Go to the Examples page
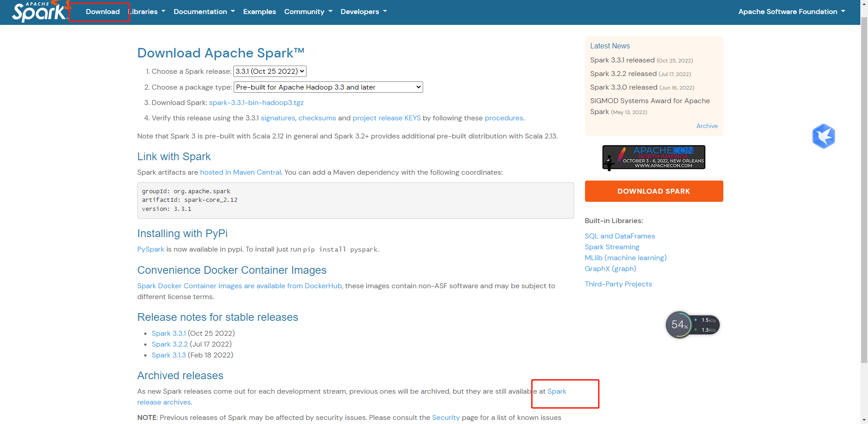Viewport: 868px width, 424px height. click(259, 12)
